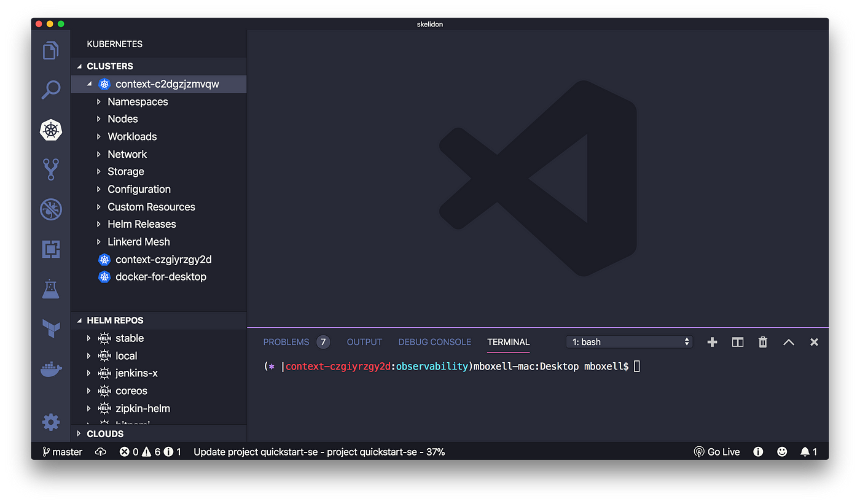This screenshot has width=860, height=504.
Task: Maximize the panel with up chevron
Action: point(789,342)
